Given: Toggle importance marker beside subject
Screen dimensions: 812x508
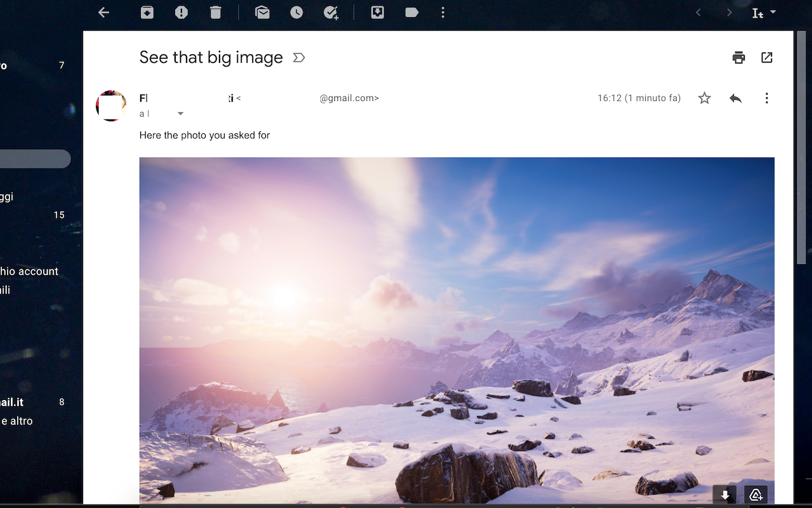Looking at the screenshot, I should click(299, 58).
